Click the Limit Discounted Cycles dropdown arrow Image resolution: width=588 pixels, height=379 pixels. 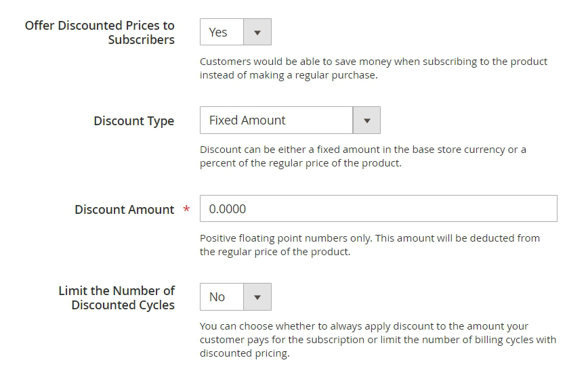pyautogui.click(x=257, y=297)
